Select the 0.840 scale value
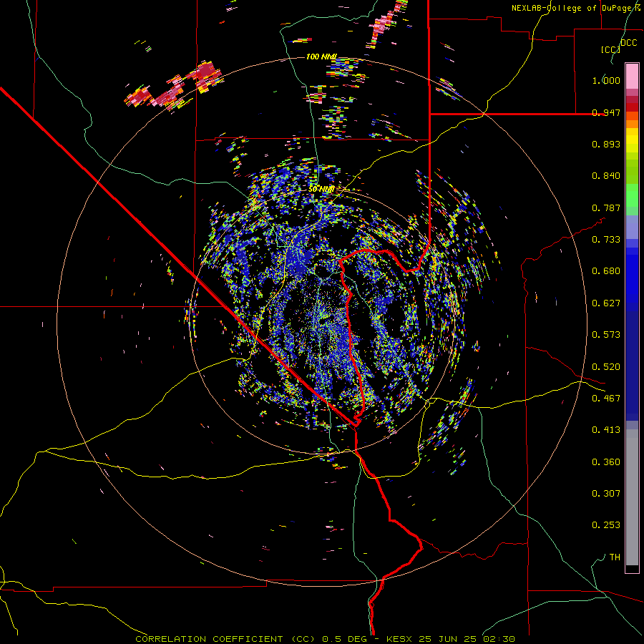Image resolution: width=644 pixels, height=644 pixels. (x=606, y=176)
